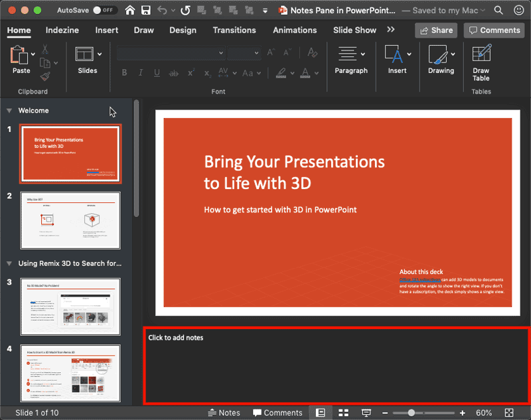Click the Paste button

[x=21, y=60]
